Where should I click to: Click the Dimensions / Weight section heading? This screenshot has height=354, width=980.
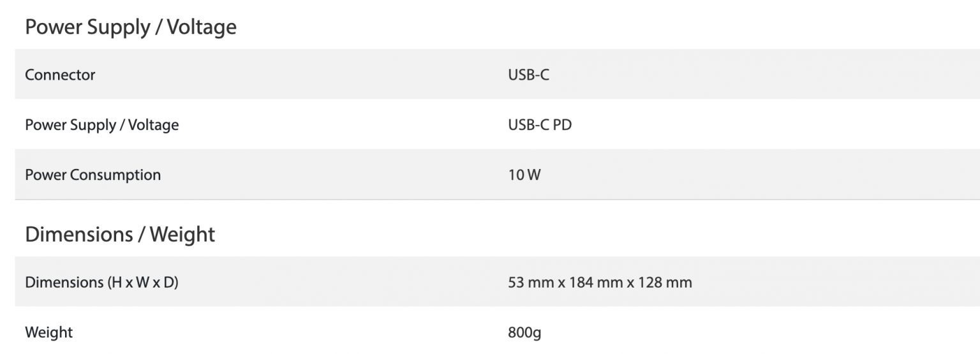[120, 234]
